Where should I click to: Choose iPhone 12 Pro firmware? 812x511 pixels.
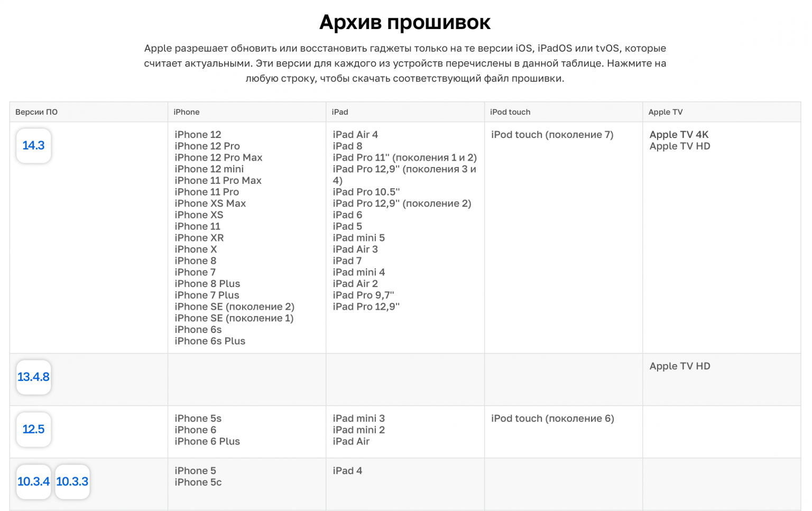[207, 146]
